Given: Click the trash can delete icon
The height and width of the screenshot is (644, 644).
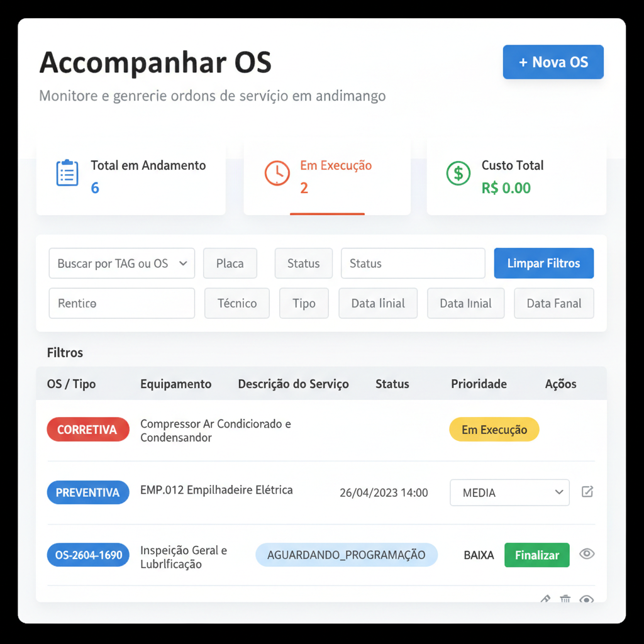Looking at the screenshot, I should tap(565, 599).
